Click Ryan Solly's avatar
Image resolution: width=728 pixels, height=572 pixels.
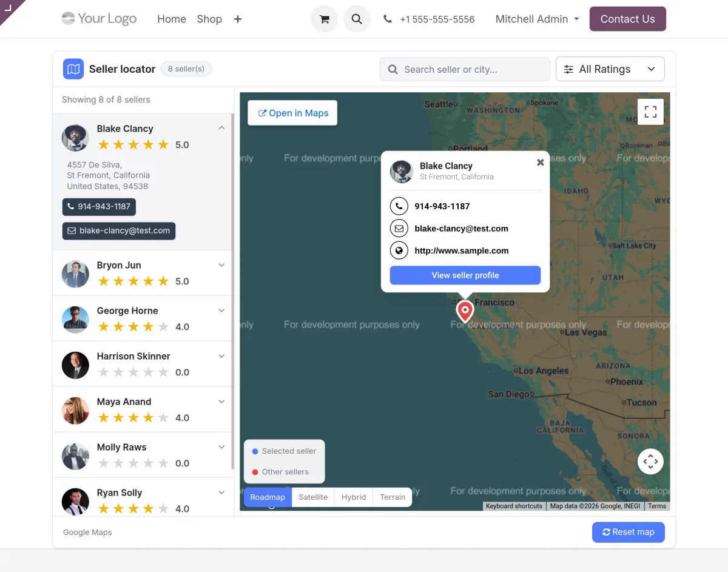[x=75, y=502]
